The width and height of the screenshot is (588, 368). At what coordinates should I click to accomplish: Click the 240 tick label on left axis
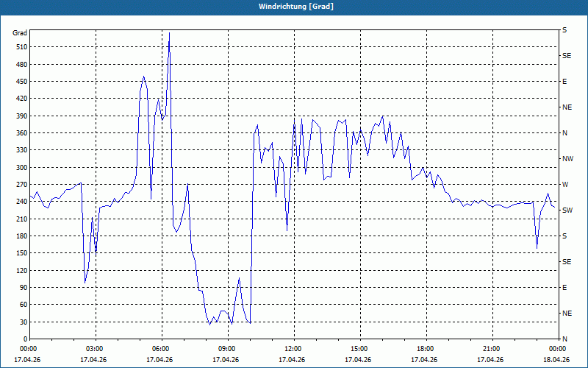(x=20, y=202)
